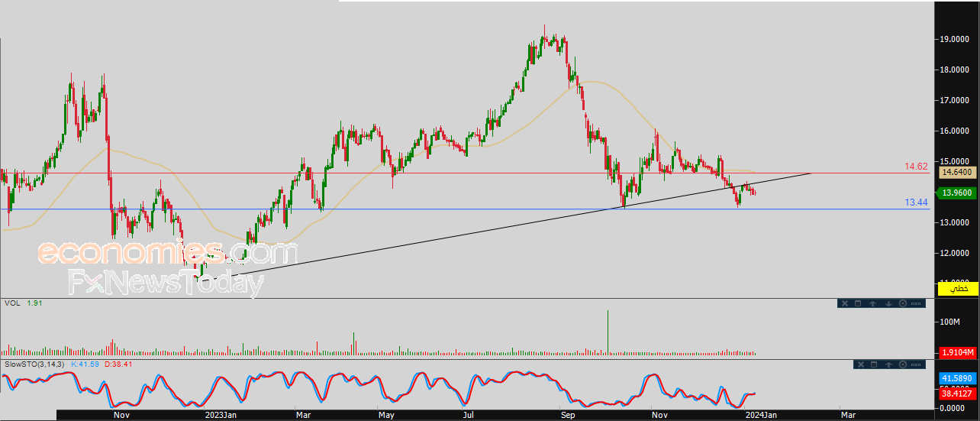
Task: Click the 19.0000 price axis label
Action: [x=956, y=39]
